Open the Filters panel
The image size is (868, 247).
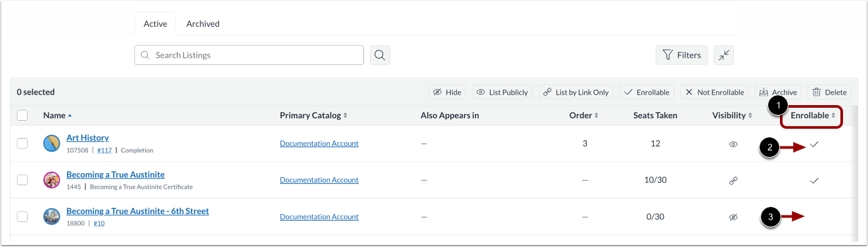tap(682, 55)
